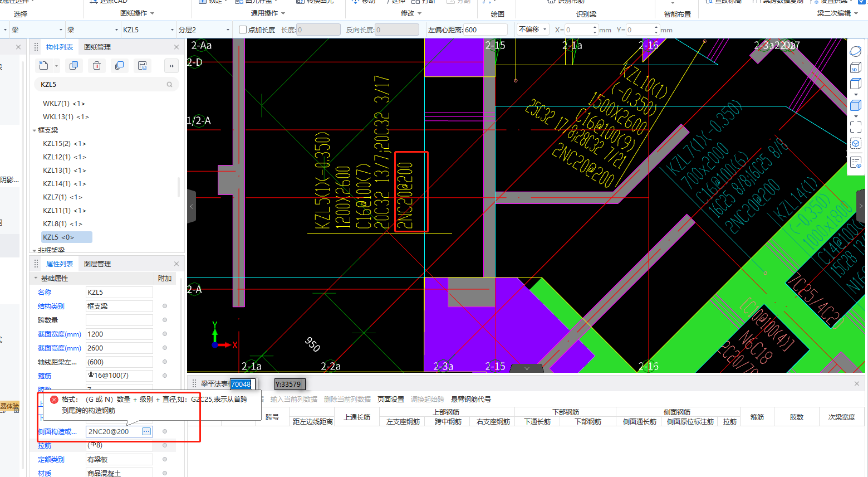Click the 结构类别 property link

click(x=51, y=306)
